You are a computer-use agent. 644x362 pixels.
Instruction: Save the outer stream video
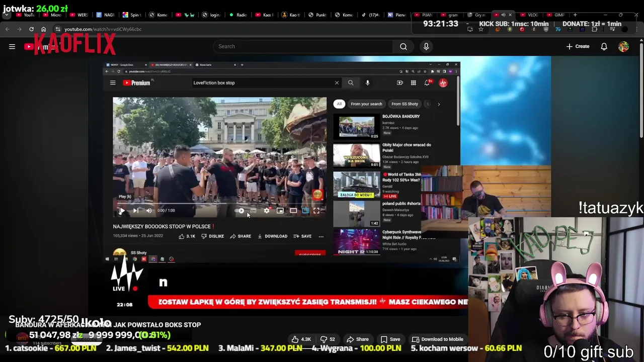pos(390,339)
